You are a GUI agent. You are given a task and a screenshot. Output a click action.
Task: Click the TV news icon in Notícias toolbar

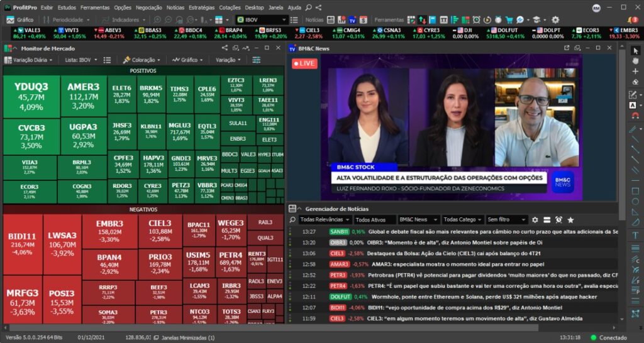tap(352, 19)
